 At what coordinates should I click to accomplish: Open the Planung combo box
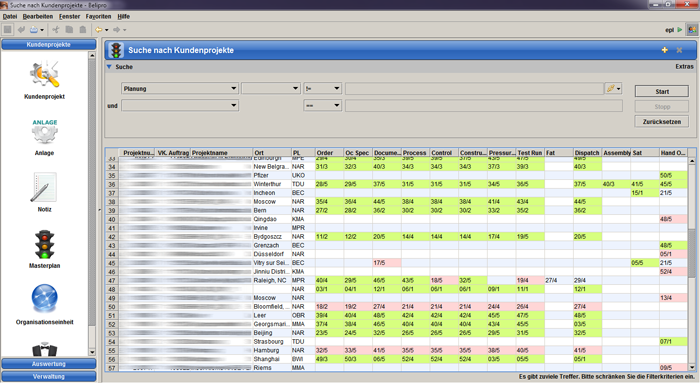180,88
